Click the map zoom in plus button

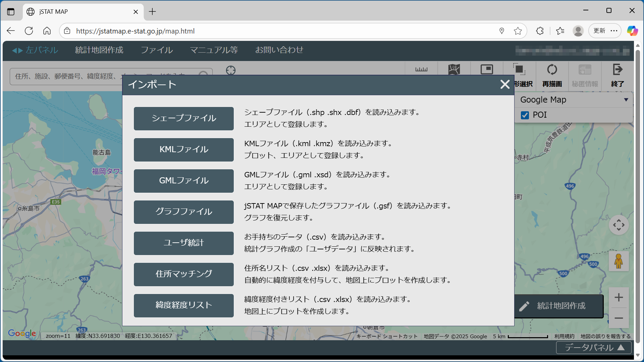(x=619, y=297)
